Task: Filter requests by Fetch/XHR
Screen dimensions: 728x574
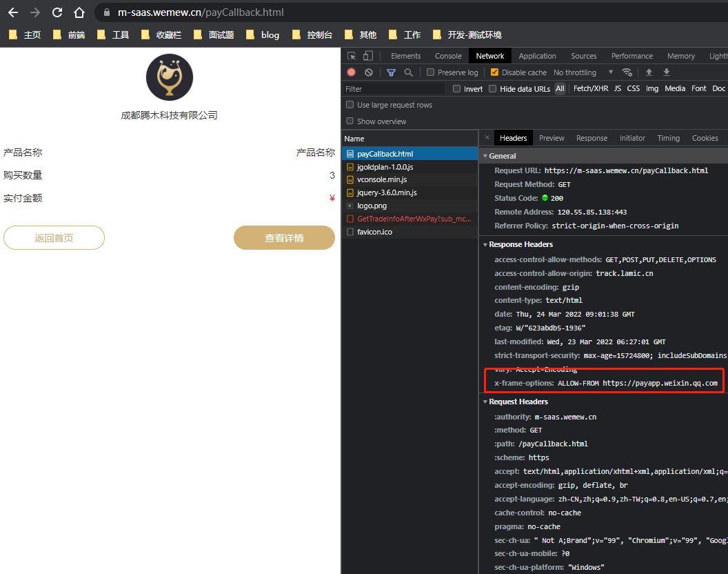Action: click(x=591, y=88)
